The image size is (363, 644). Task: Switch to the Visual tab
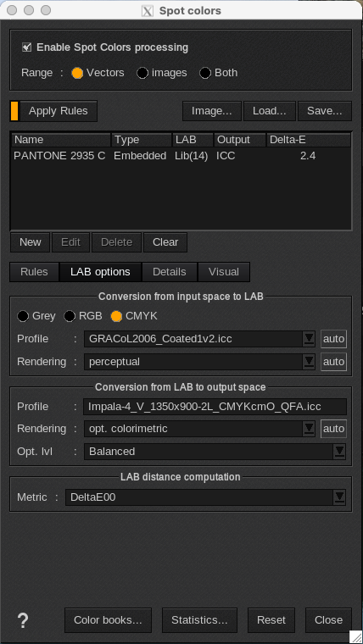224,272
